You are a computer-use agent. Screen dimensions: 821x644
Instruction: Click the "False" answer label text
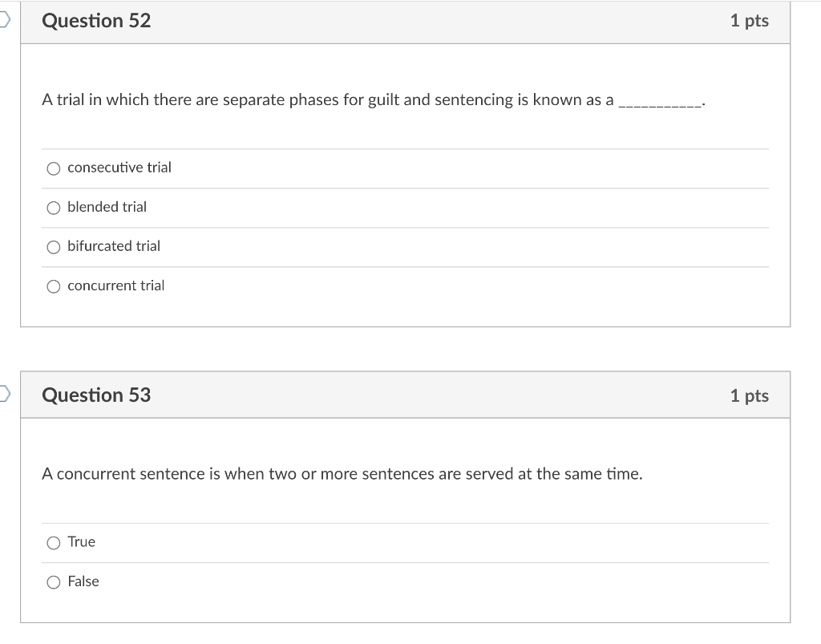tap(83, 581)
